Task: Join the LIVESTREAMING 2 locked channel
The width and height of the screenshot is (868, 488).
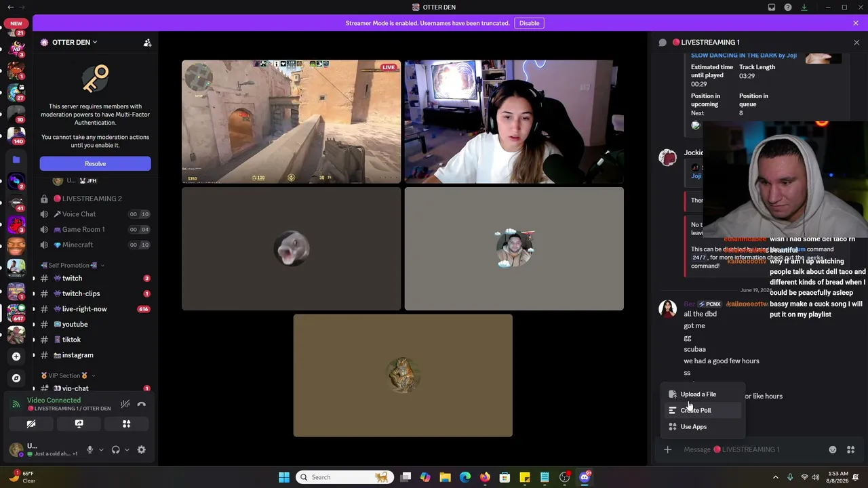Action: point(95,199)
